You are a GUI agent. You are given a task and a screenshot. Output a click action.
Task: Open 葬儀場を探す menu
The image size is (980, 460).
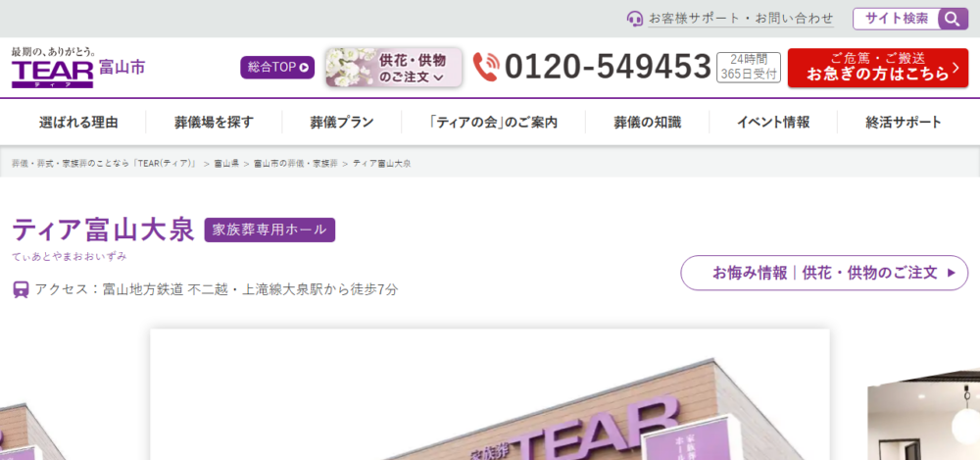click(x=214, y=122)
